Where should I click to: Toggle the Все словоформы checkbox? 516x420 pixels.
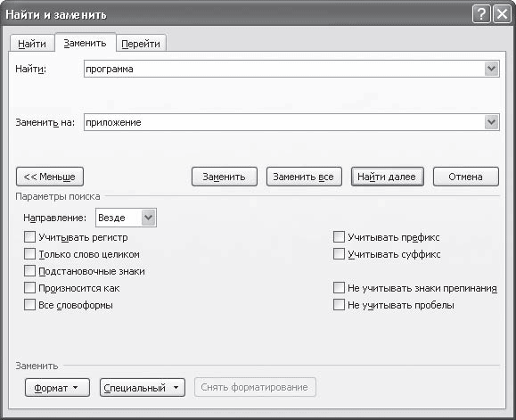pos(29,305)
